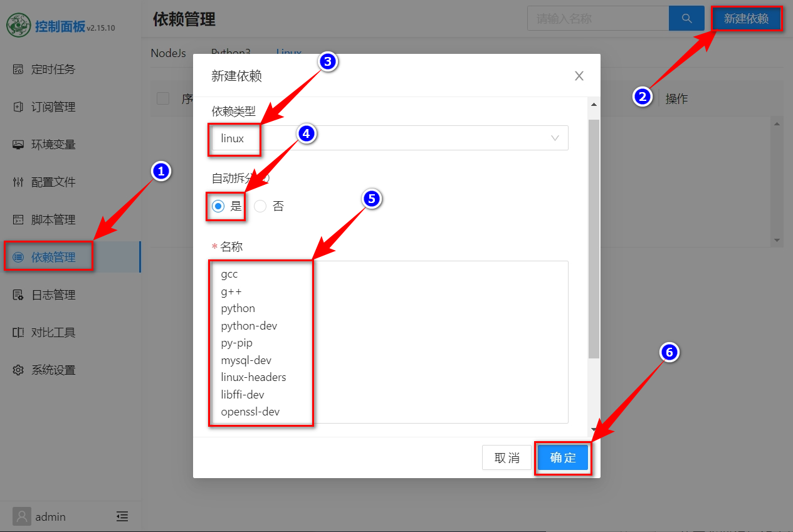Screen dimensions: 793x532
Task: Open 环境变量 environment variables icon
Action: (x=18, y=145)
